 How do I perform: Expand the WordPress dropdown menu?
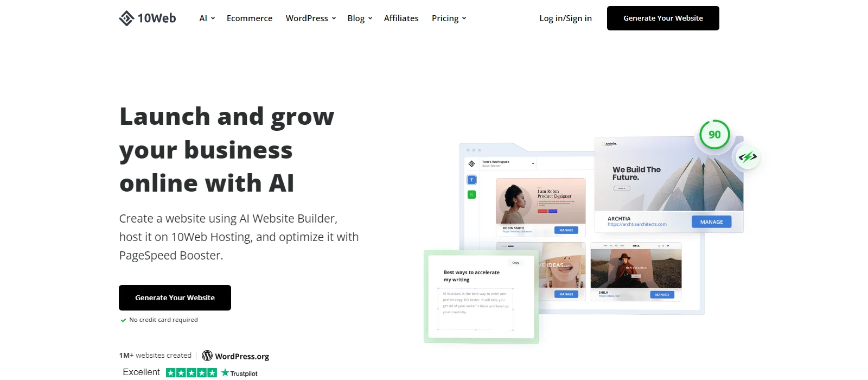point(311,18)
